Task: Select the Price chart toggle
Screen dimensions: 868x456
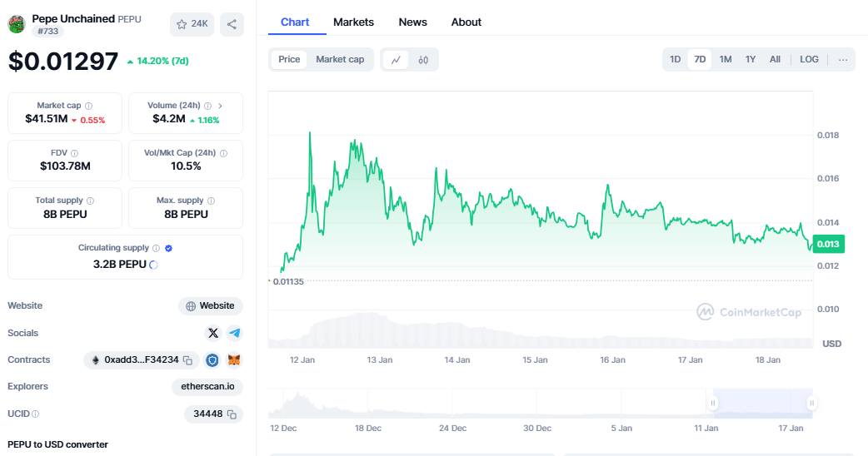Action: pyautogui.click(x=289, y=59)
